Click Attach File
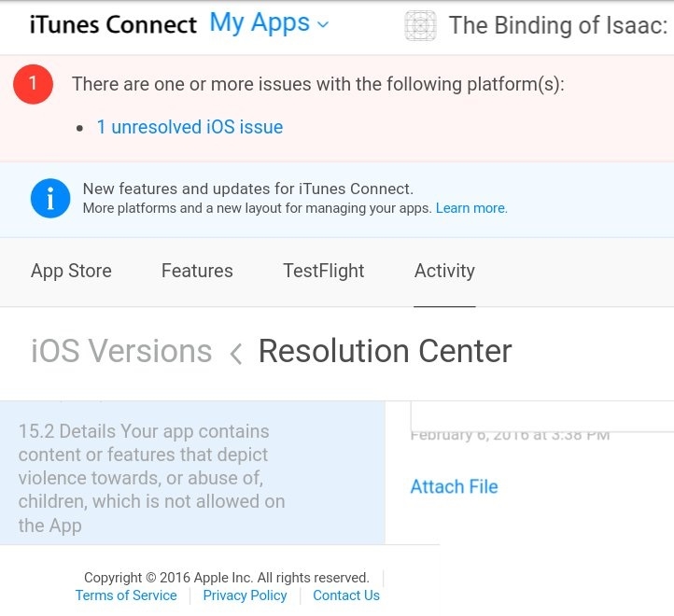Viewport: 674px width, 616px height. coord(455,487)
